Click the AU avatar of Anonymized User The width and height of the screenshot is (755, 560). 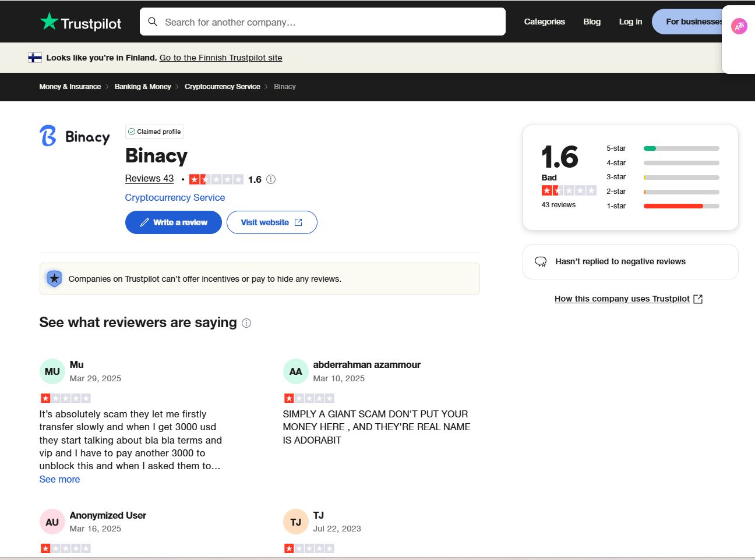click(x=52, y=522)
